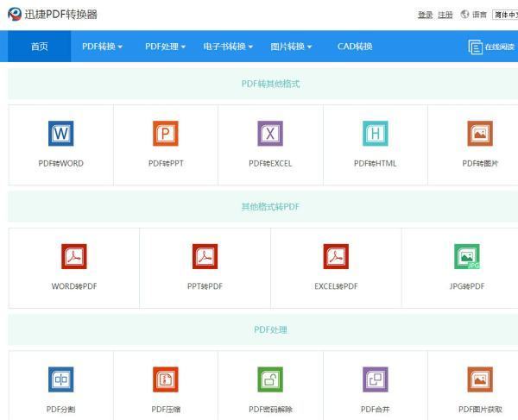Expand the PDF转换 menu
Screen dimensions: 518x420
102,47
